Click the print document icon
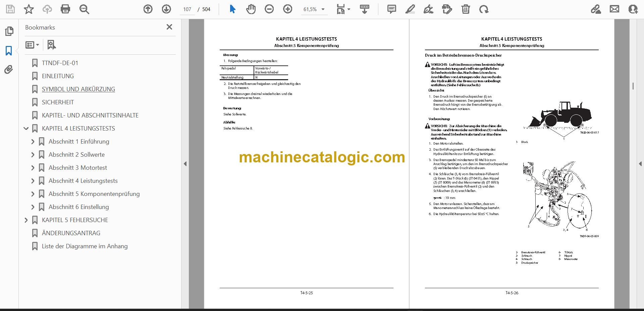The height and width of the screenshot is (311, 644). 65,9
